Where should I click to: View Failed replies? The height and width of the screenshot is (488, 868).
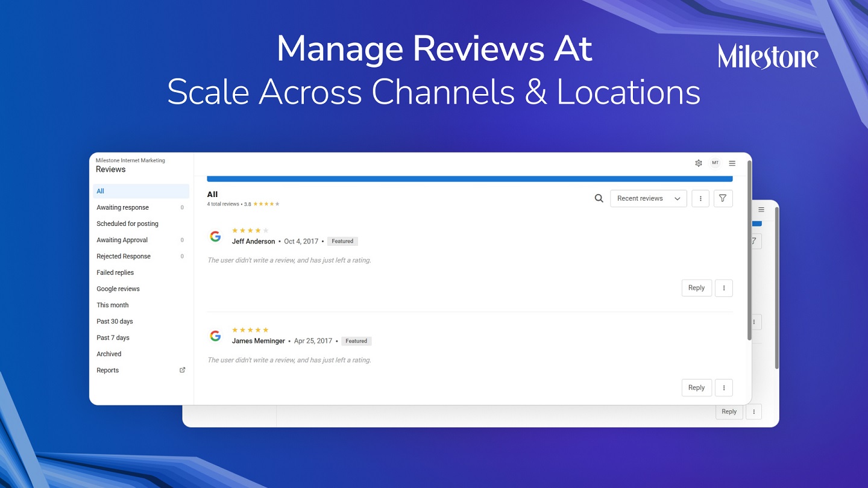point(141,272)
